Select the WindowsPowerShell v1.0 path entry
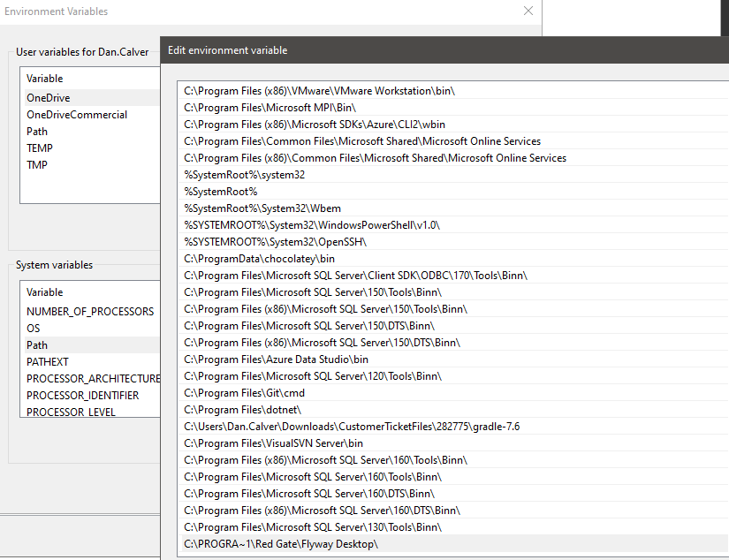The height and width of the screenshot is (560, 729). [452, 224]
